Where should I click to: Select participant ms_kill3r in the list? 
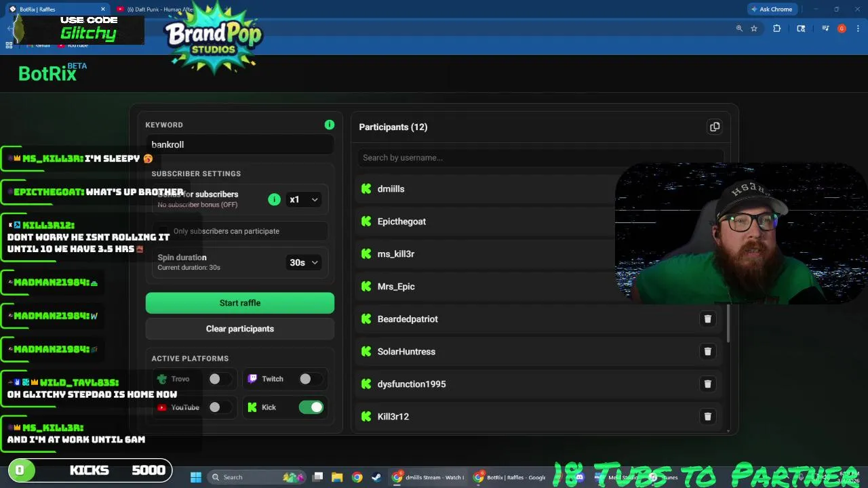tap(395, 254)
